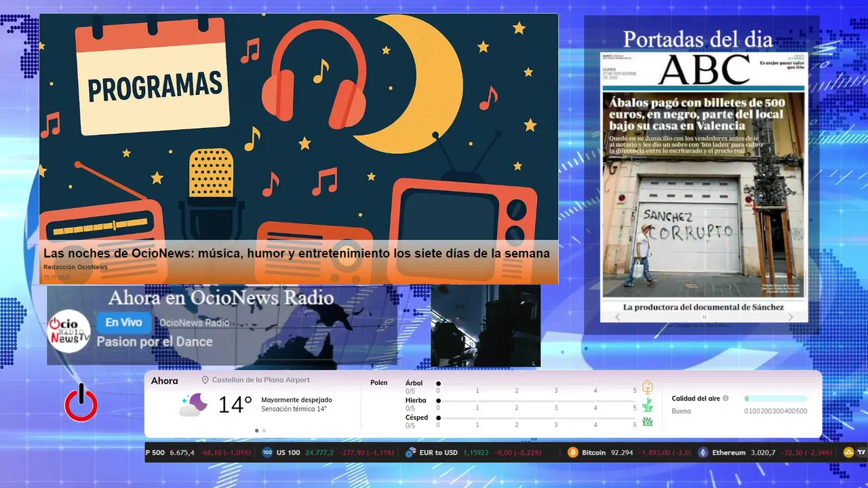Click La productora del documental de Sánchez caption
The height and width of the screenshot is (488, 868).
pos(703,307)
